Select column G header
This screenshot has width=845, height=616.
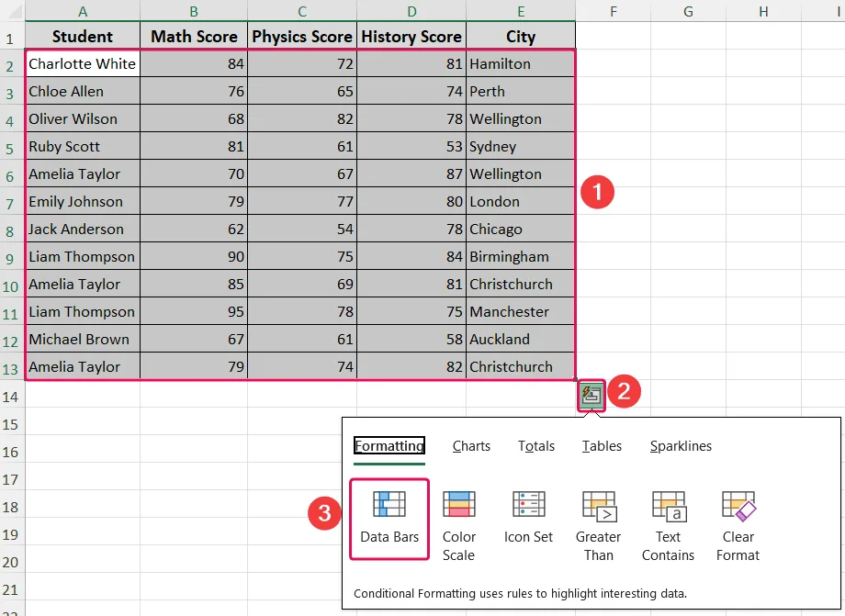point(688,11)
